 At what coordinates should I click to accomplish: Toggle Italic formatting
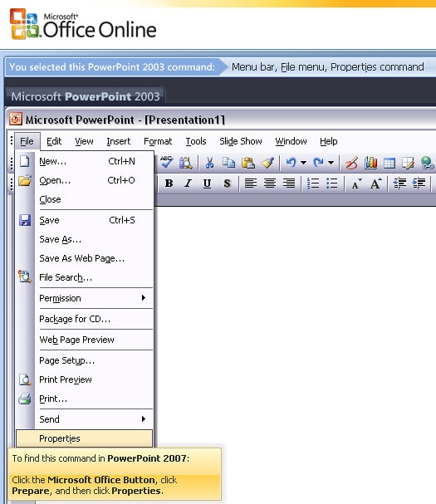point(188,183)
